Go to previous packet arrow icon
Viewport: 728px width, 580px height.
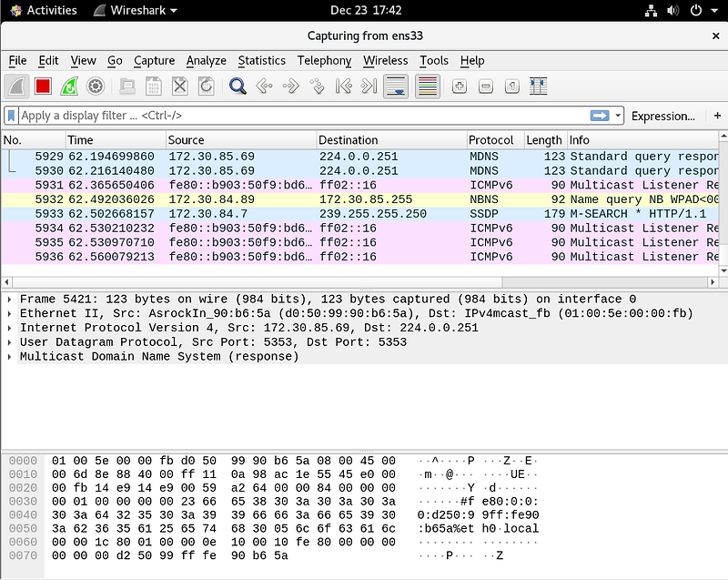(264, 86)
